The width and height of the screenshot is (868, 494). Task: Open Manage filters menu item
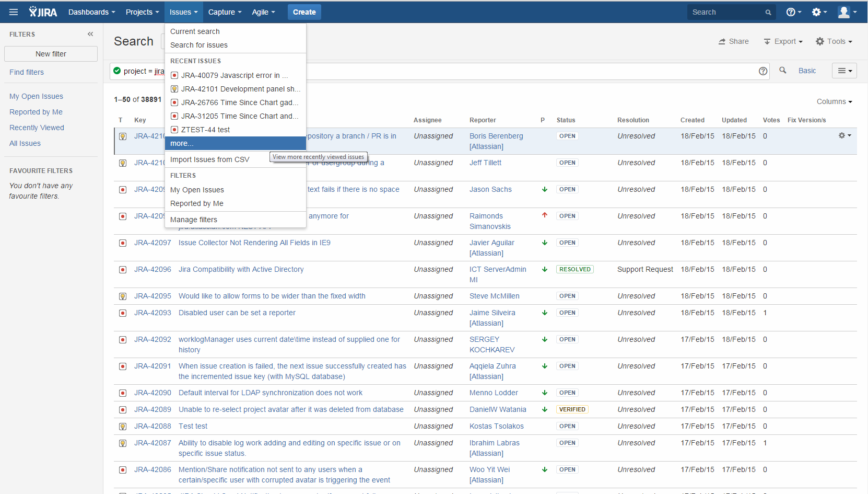236,220
